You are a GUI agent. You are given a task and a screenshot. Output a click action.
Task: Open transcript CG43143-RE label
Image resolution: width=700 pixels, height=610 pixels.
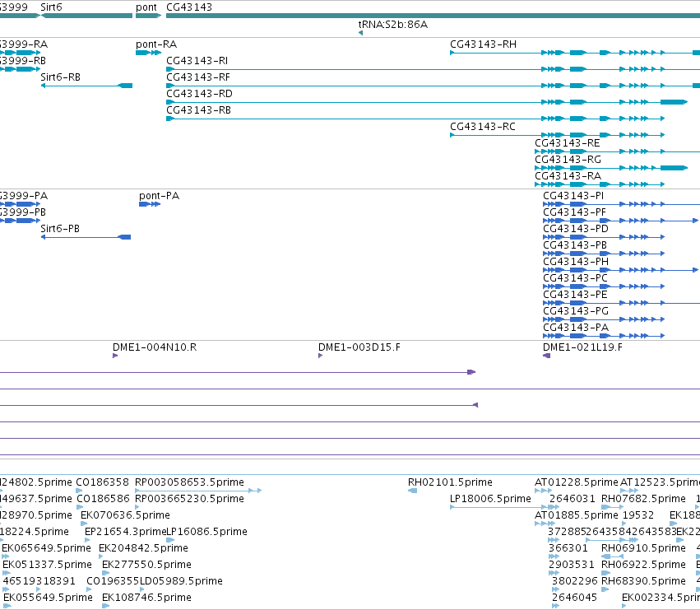tap(568, 143)
